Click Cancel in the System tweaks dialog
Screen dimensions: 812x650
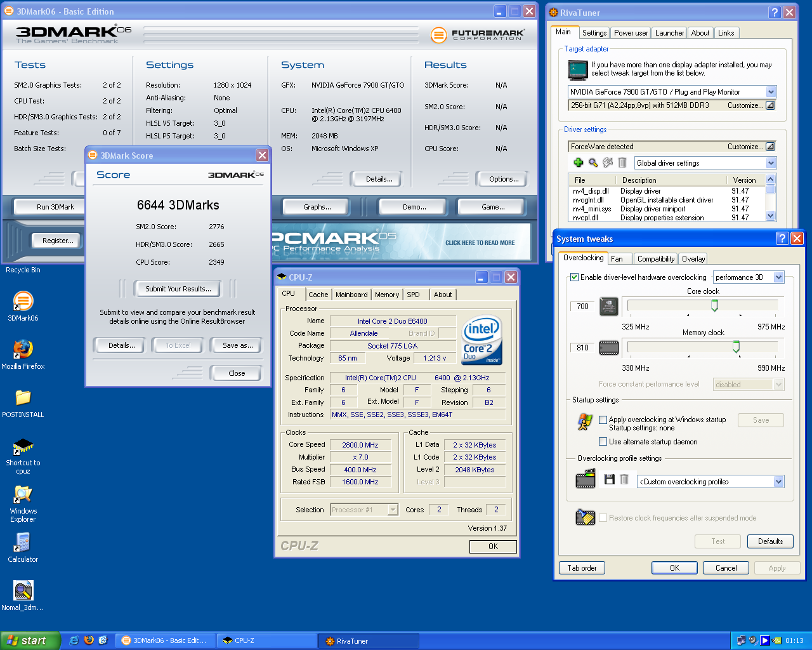click(726, 568)
